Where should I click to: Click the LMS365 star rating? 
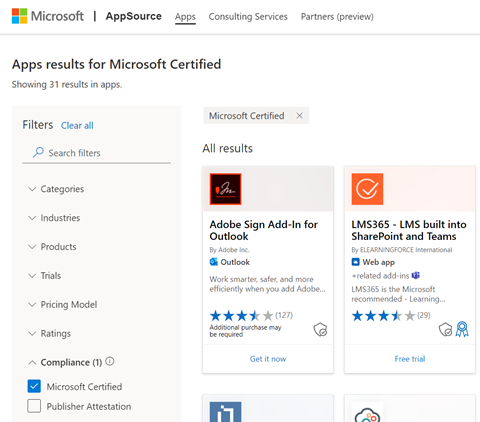click(383, 315)
